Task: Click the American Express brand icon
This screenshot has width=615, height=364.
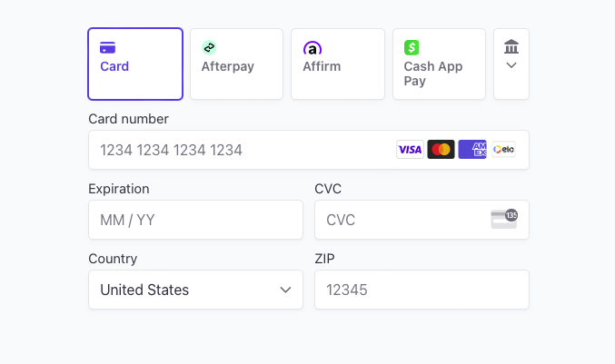Action: click(x=472, y=149)
